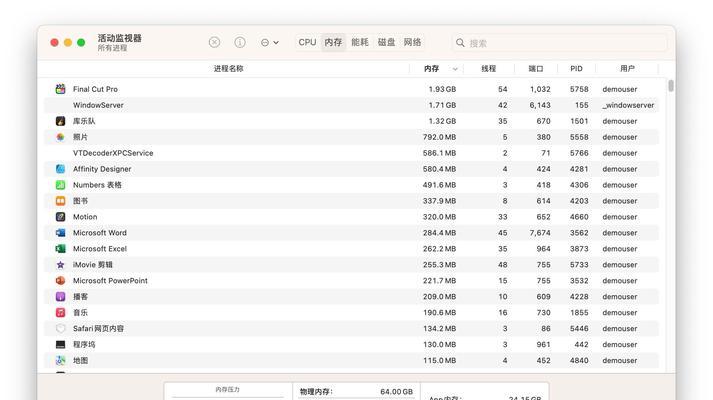The width and height of the screenshot is (713, 400).
Task: Select the Affinity Designer process name
Action: tap(102, 169)
